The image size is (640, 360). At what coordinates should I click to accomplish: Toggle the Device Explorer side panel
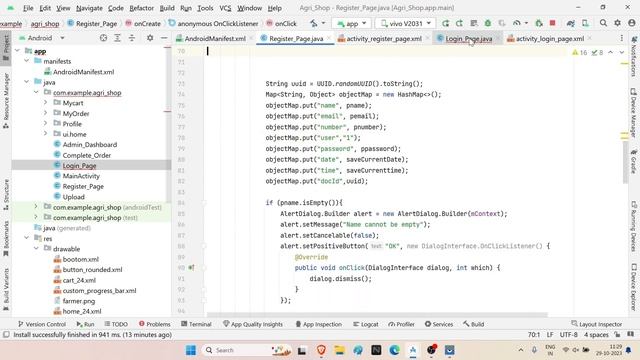pos(634,287)
